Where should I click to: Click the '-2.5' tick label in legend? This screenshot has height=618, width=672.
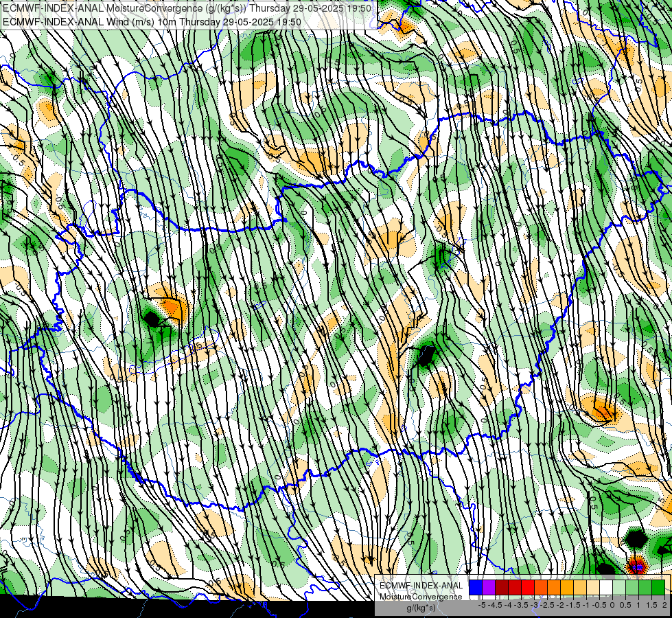[548, 605]
